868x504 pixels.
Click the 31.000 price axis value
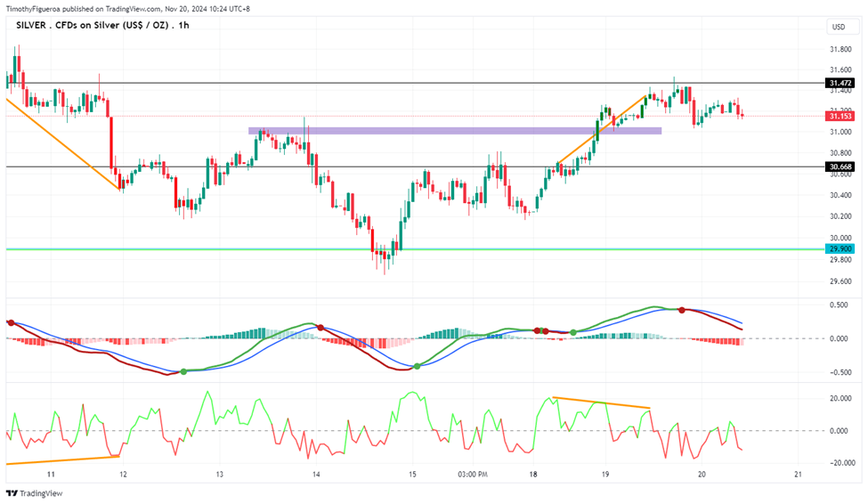[x=840, y=132]
